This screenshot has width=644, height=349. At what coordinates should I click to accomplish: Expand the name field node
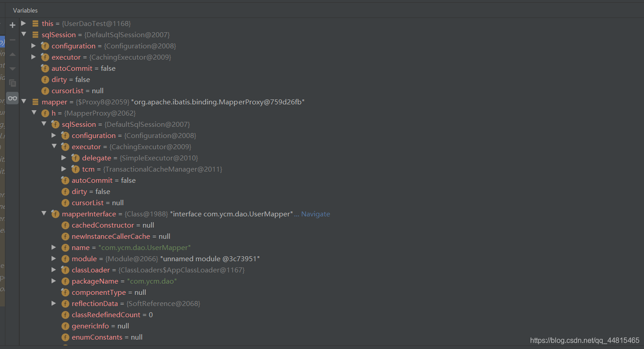54,247
